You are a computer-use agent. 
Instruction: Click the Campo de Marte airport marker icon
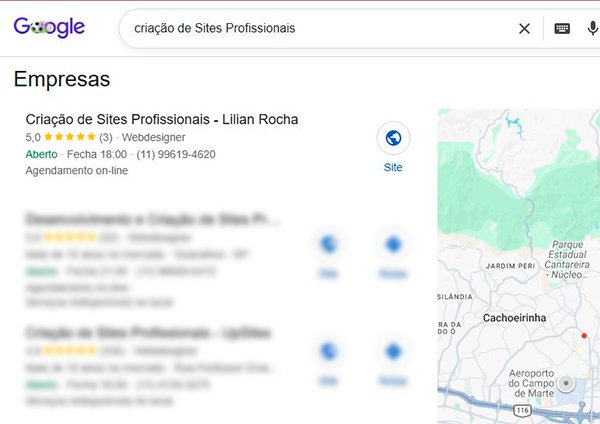pyautogui.click(x=566, y=383)
